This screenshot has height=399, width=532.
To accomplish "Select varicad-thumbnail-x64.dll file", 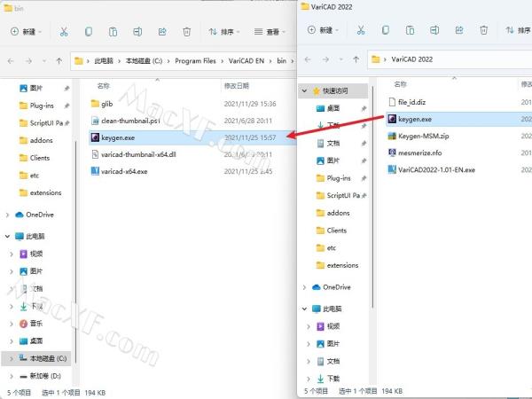I will [192, 154].
